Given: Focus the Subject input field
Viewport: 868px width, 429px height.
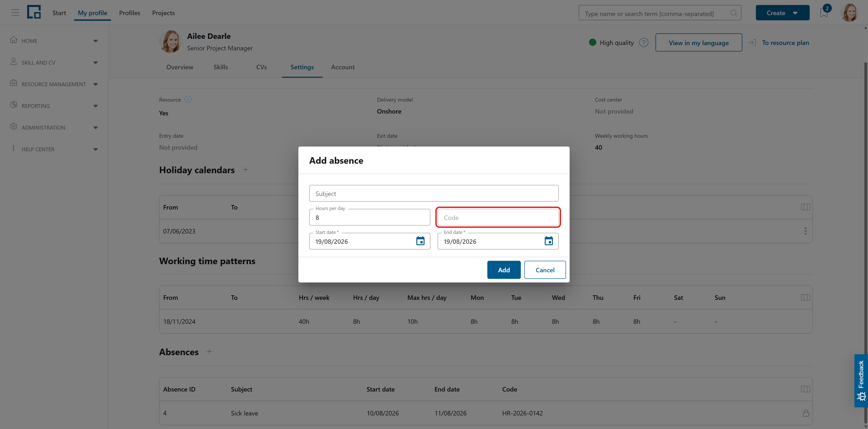Looking at the screenshot, I should point(434,194).
